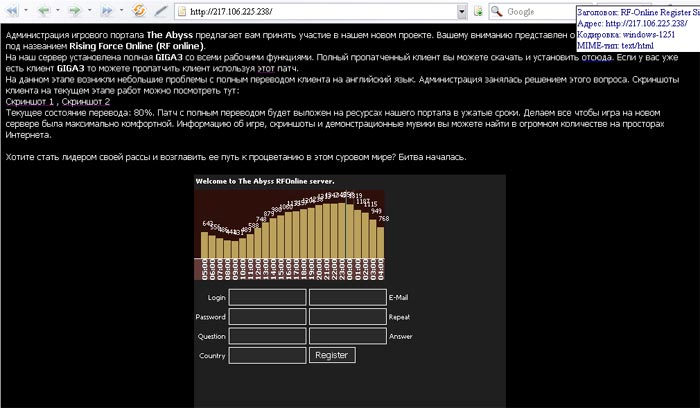Open the dropdown arrow beside the Rewind button
700x408 pixels.
pyautogui.click(x=26, y=10)
